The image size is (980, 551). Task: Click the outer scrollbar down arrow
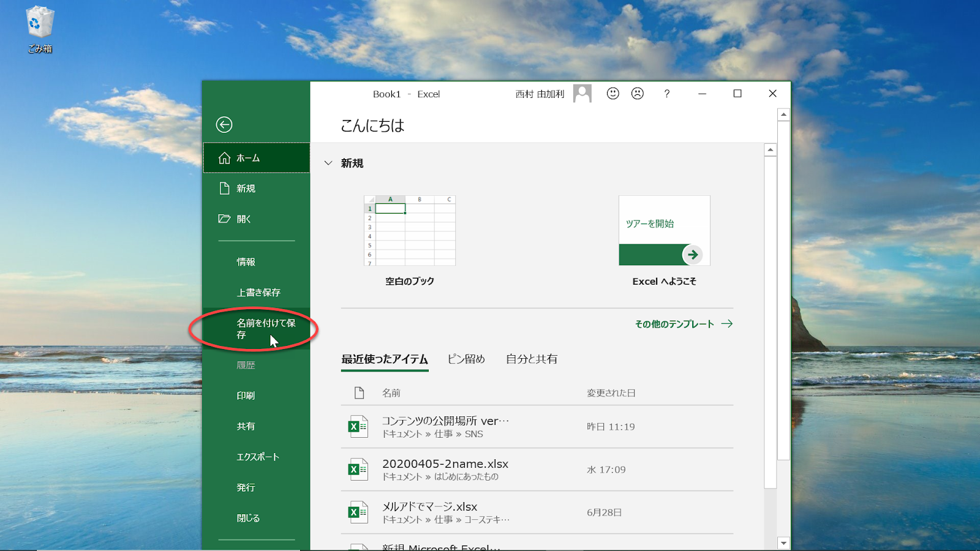click(783, 543)
